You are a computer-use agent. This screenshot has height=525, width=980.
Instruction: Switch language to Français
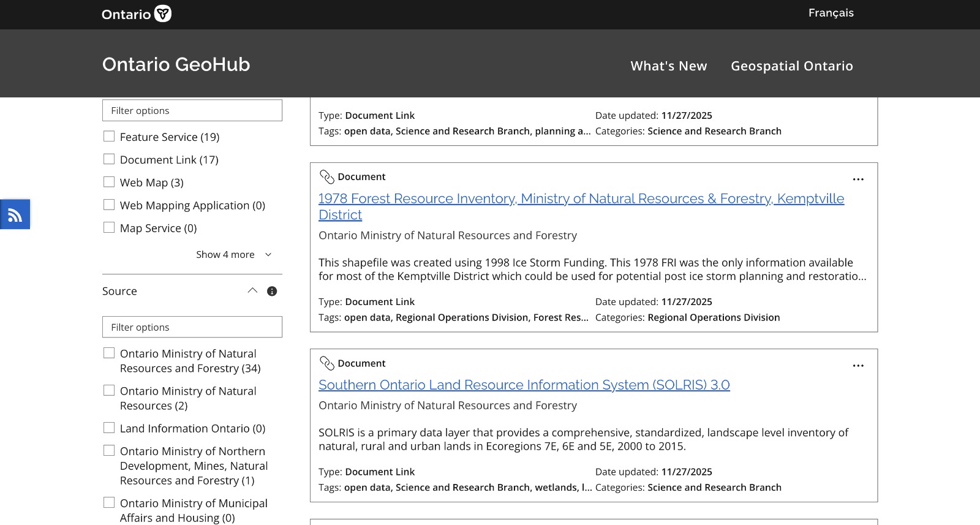(831, 13)
